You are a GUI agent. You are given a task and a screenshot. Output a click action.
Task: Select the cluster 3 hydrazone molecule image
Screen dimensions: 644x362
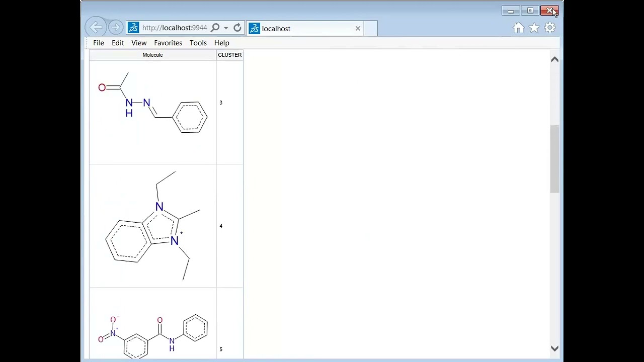152,103
